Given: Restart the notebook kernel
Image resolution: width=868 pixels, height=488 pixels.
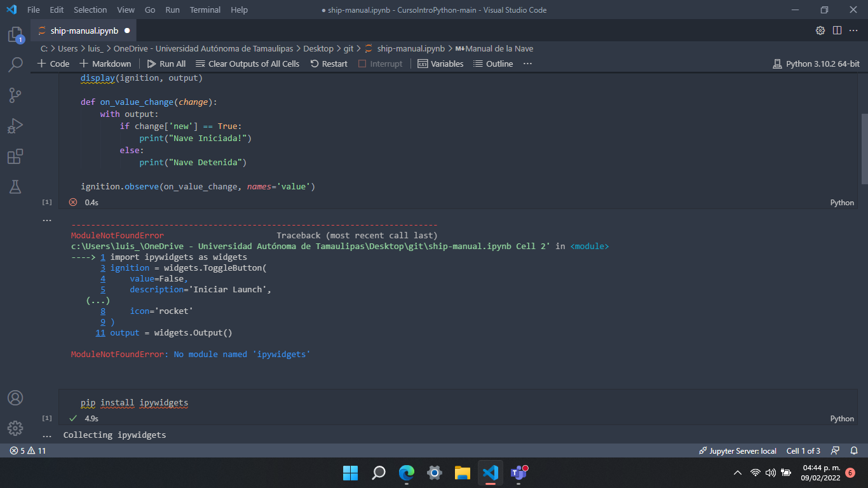Looking at the screenshot, I should [329, 64].
